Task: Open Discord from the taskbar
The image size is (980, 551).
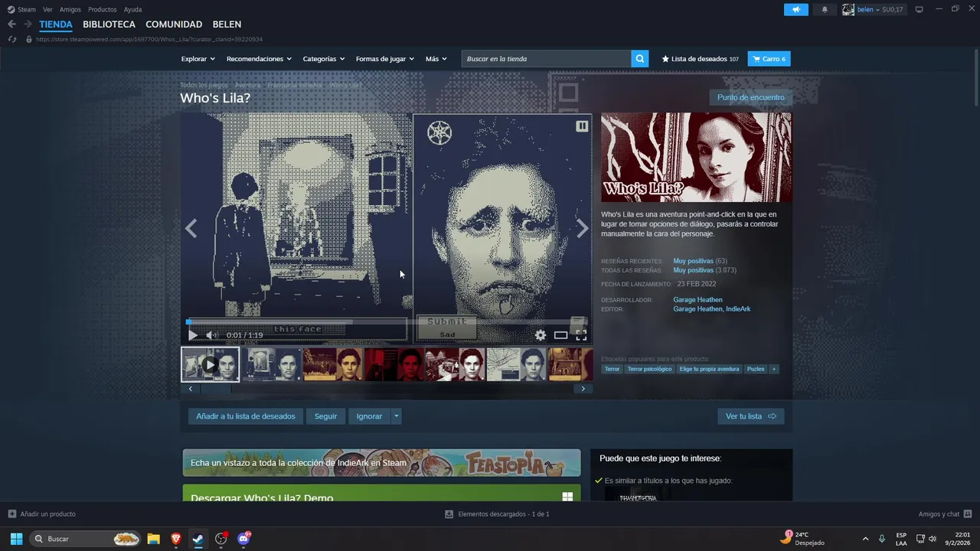Action: [243, 539]
